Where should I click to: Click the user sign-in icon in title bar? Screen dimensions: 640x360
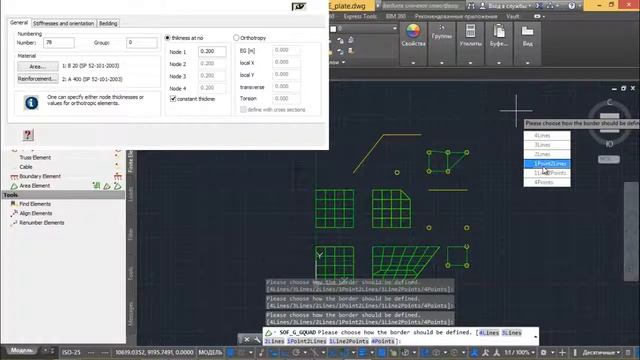point(482,6)
